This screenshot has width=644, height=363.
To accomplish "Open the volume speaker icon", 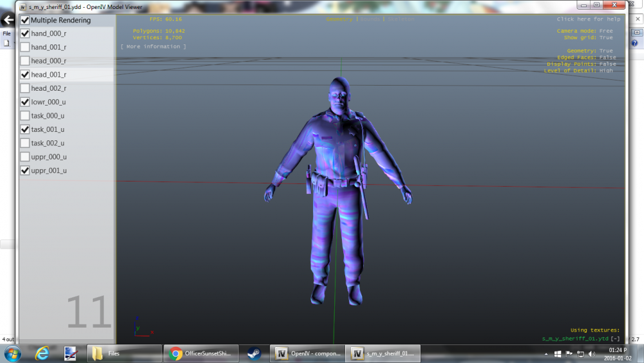I will coord(592,354).
